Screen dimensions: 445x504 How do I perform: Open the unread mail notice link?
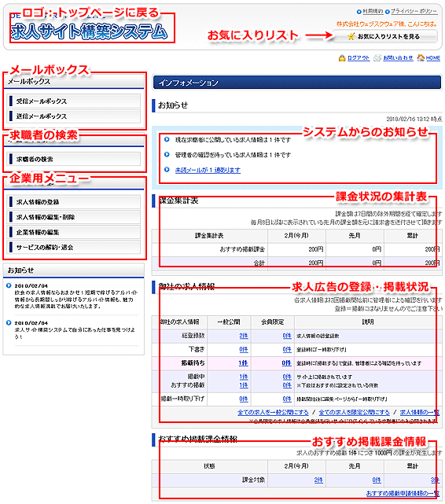coord(208,170)
